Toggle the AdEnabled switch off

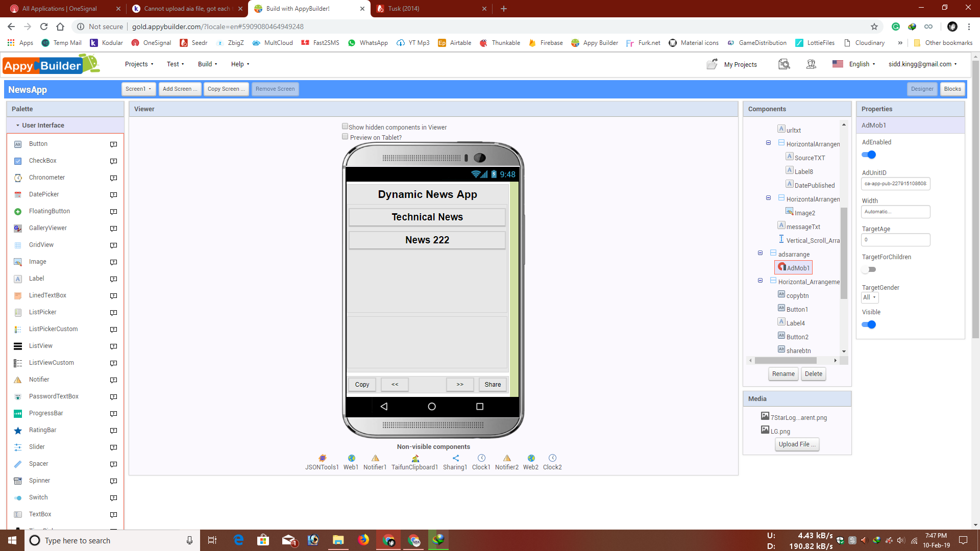click(x=869, y=155)
